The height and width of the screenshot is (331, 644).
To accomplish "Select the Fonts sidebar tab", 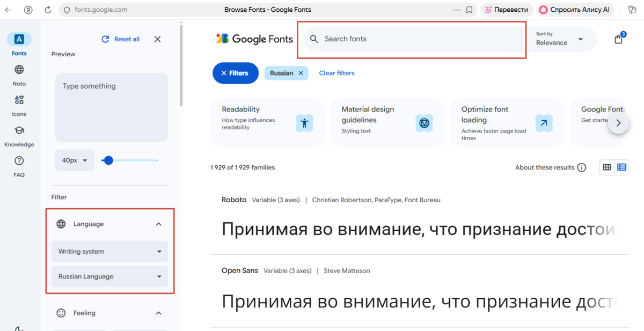I will [x=19, y=44].
